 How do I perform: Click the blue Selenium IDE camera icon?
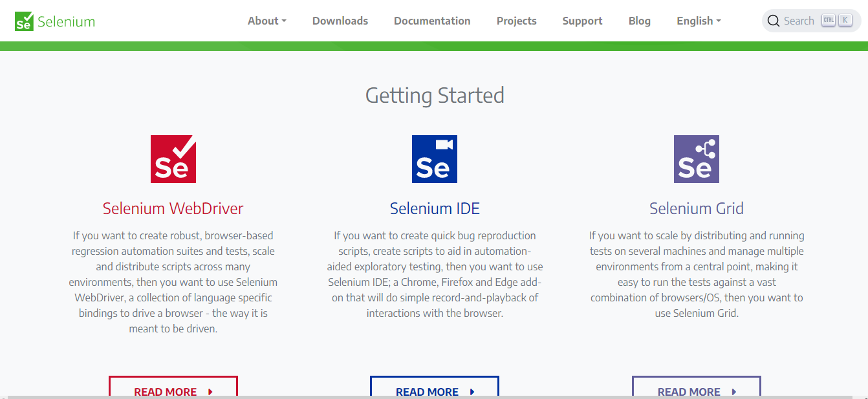pyautogui.click(x=435, y=159)
